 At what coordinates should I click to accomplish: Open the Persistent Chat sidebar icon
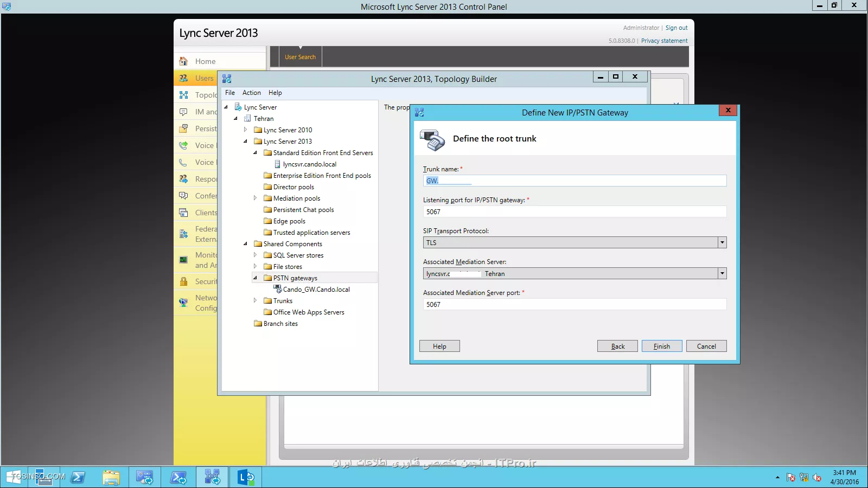coord(183,129)
